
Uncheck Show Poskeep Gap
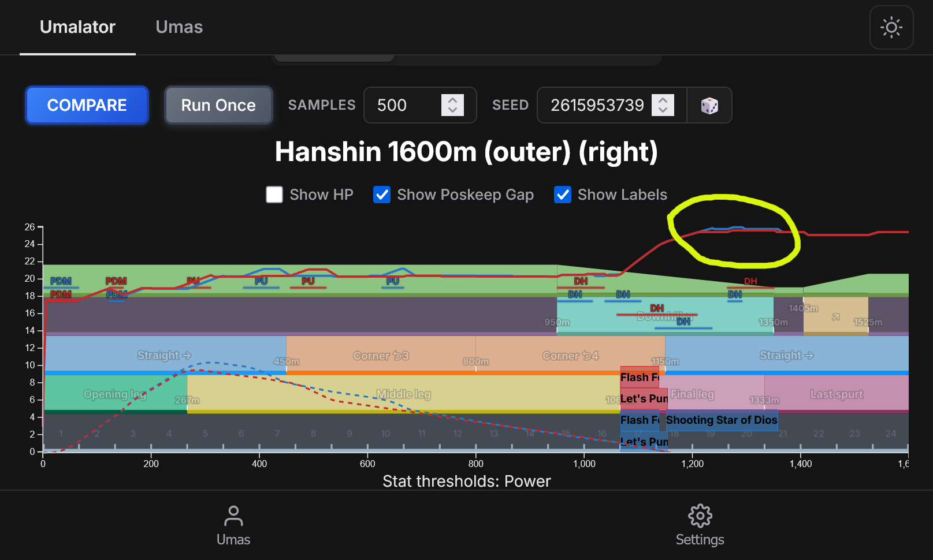(x=382, y=195)
